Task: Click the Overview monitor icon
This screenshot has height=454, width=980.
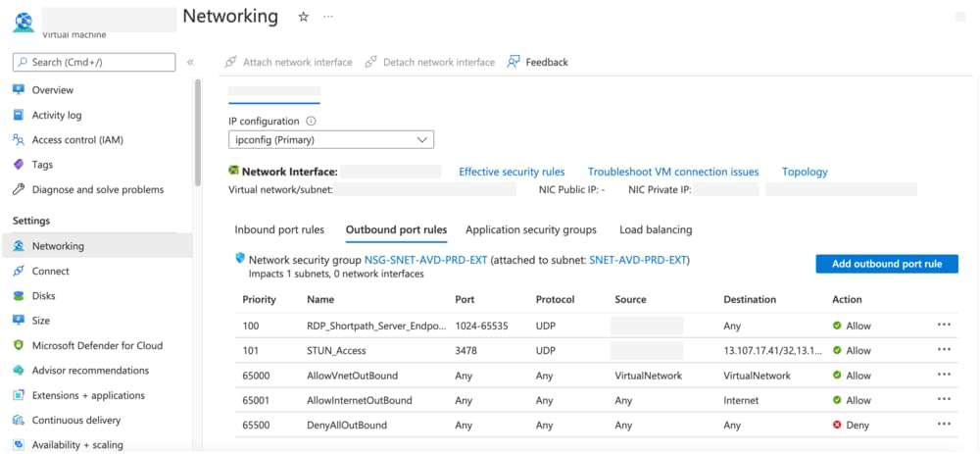Action: coord(19,89)
